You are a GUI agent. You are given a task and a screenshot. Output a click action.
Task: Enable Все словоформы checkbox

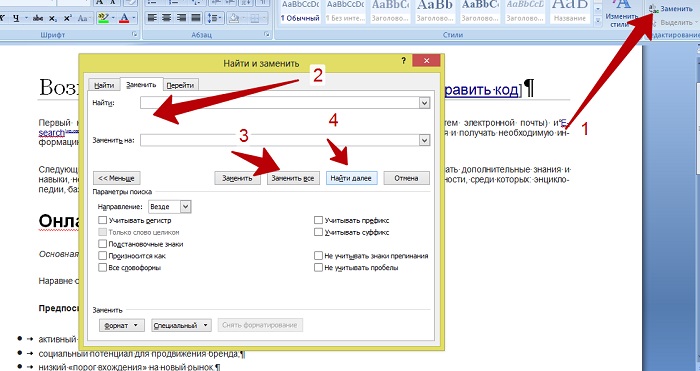pyautogui.click(x=103, y=267)
